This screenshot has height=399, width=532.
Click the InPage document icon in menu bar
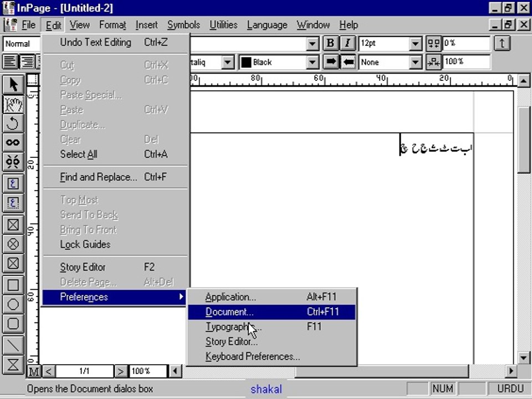point(10,25)
